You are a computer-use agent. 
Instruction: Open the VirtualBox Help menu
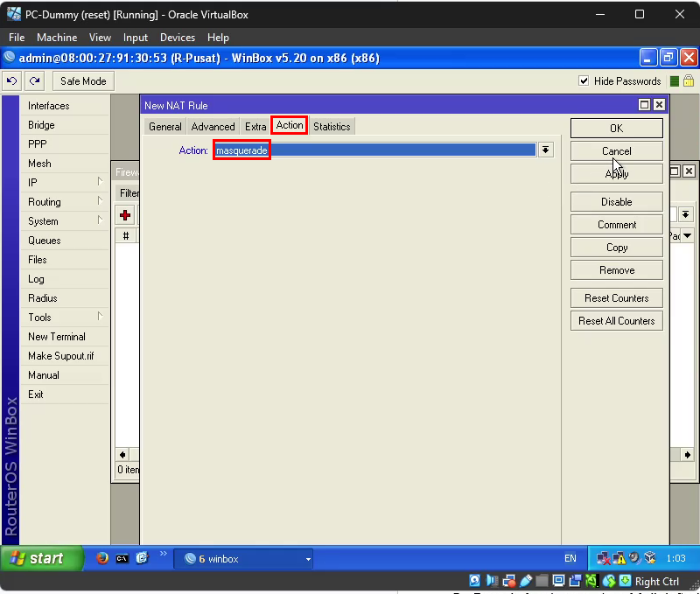pos(218,38)
